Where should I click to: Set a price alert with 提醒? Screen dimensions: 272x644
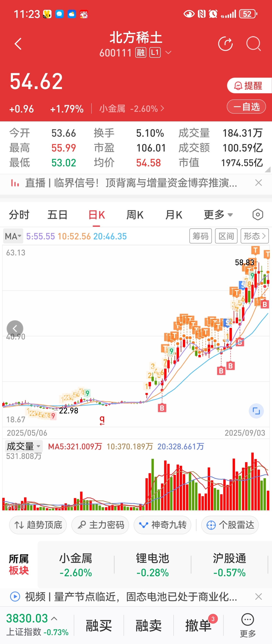(x=249, y=86)
